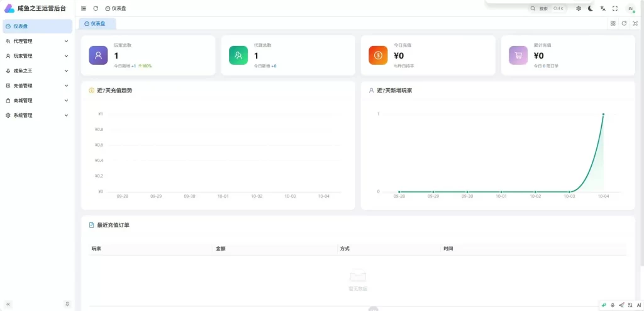Click the 玩家总数 card label
This screenshot has width=644, height=311.
123,45
